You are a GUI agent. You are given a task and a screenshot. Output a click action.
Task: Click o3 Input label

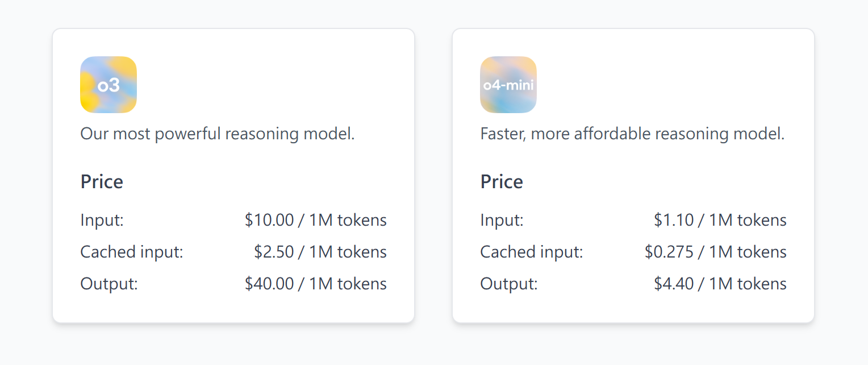[x=102, y=220]
